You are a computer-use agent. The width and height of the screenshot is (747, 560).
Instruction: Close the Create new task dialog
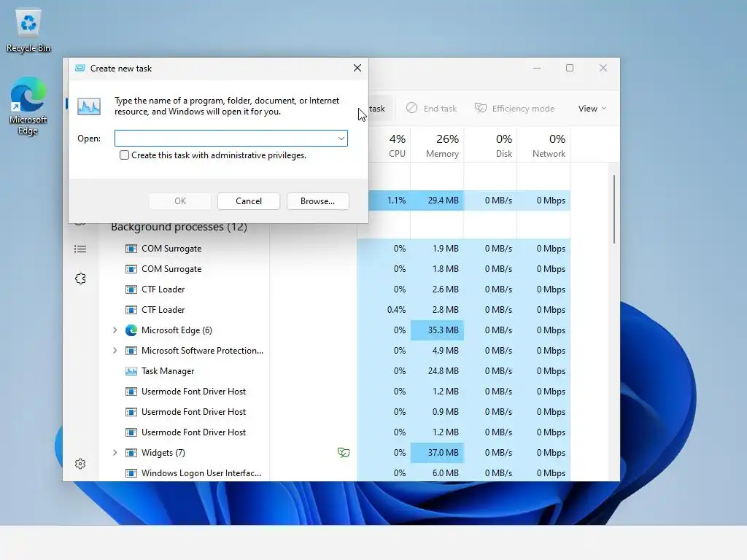click(x=357, y=68)
